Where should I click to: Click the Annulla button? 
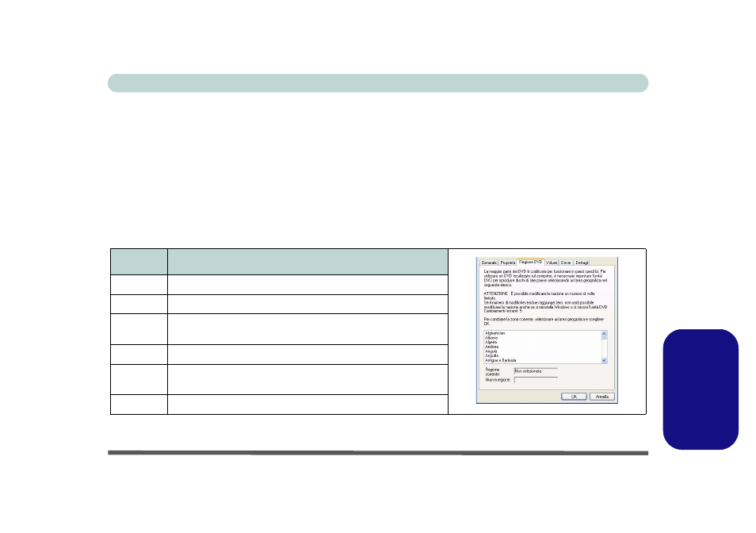pos(602,397)
